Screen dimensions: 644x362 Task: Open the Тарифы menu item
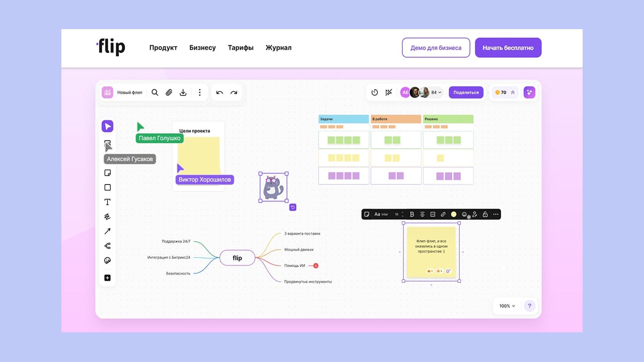coord(240,48)
